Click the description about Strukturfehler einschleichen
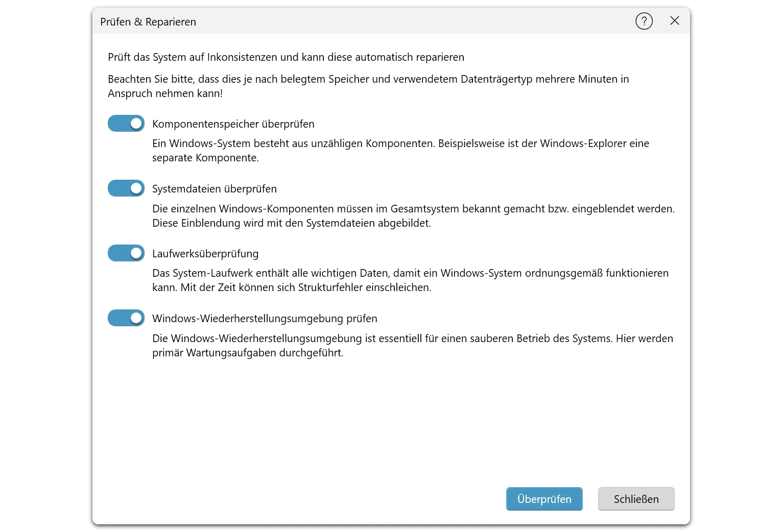Viewport: 782px width, 532px height. tap(410, 280)
